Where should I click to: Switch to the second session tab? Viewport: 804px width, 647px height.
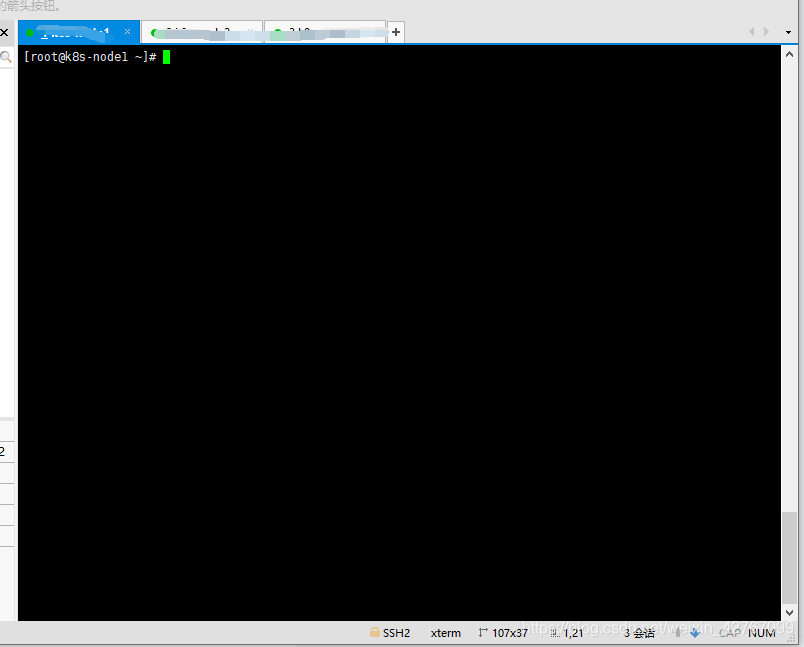[x=202, y=32]
